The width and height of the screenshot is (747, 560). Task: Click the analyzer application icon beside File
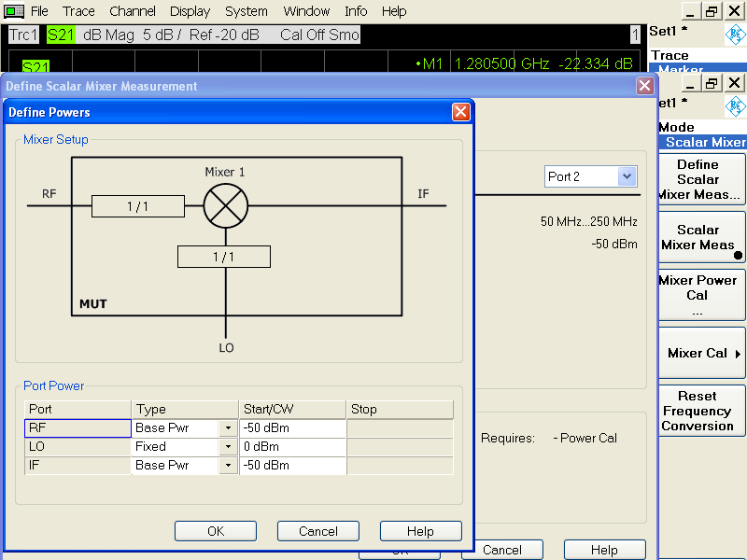[14, 11]
